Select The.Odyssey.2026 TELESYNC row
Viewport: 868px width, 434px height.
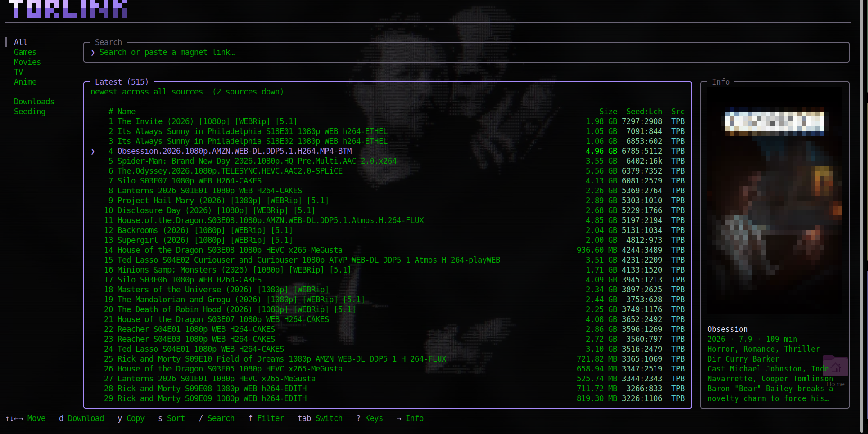(388, 171)
